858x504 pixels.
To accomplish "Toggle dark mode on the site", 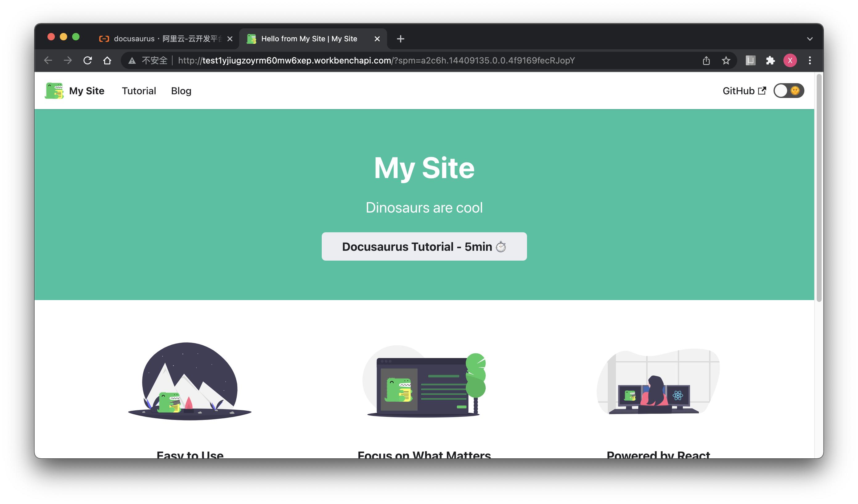I will [x=789, y=91].
